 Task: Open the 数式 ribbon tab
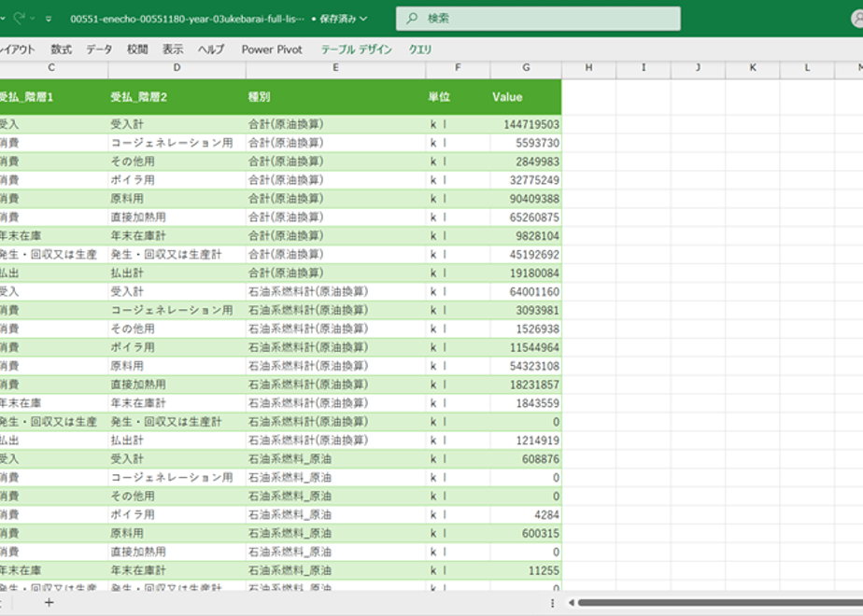61,49
